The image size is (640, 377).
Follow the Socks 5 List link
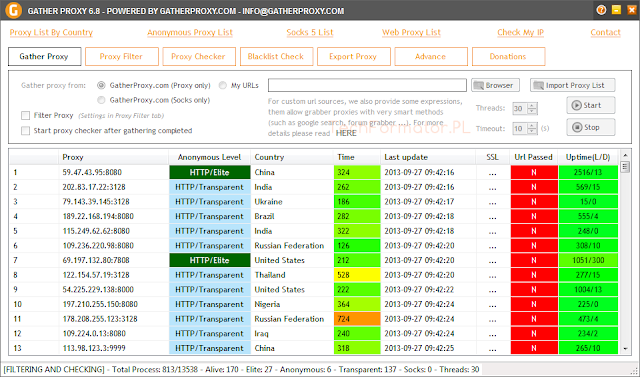pos(310,32)
